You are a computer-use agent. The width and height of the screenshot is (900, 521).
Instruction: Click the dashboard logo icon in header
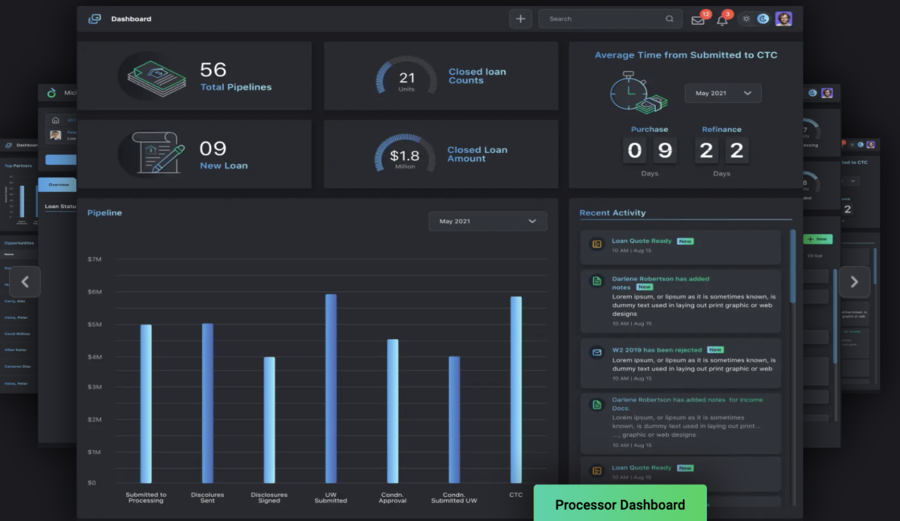click(x=95, y=19)
